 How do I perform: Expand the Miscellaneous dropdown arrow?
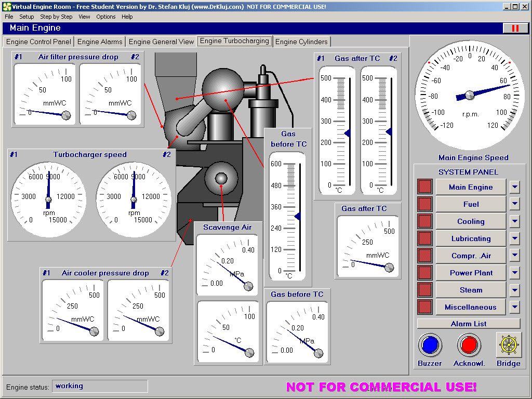(514, 307)
